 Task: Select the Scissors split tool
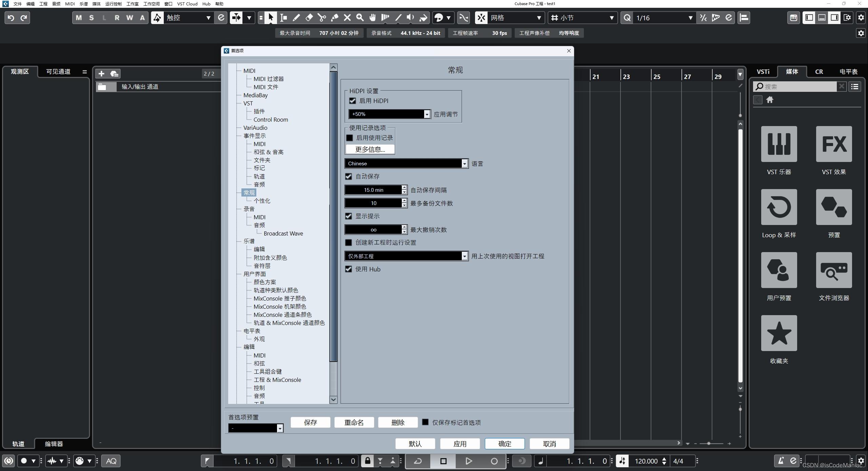(321, 18)
